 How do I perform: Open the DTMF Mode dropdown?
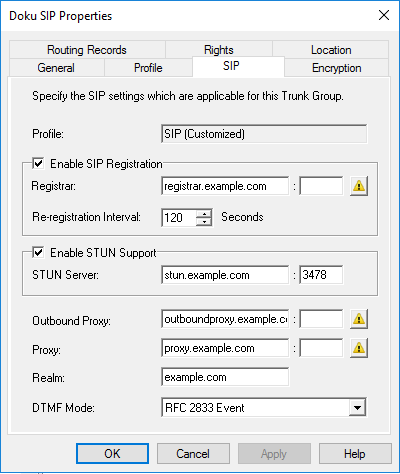[x=357, y=407]
